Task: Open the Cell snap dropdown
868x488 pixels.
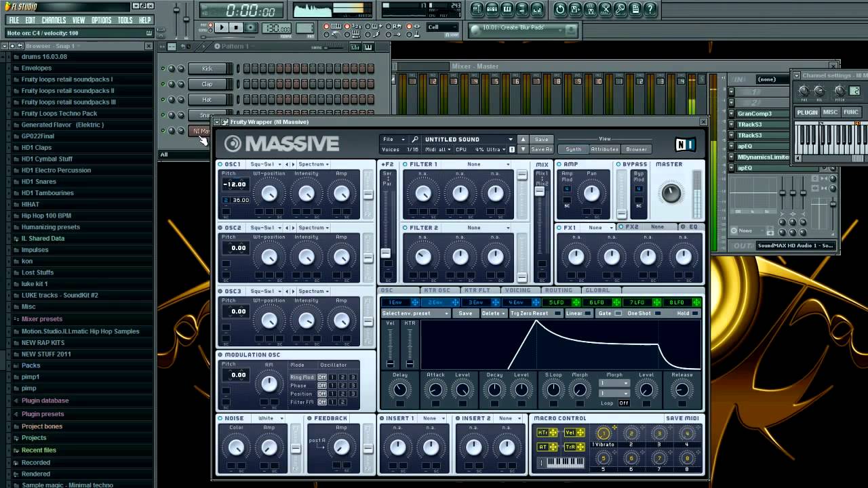Action: coord(442,27)
